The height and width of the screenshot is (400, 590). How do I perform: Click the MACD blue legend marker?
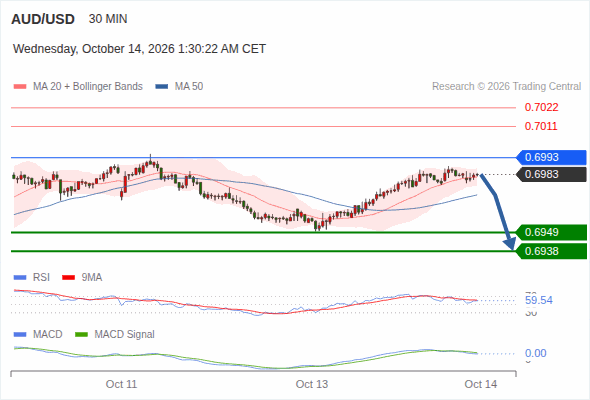[x=20, y=335]
